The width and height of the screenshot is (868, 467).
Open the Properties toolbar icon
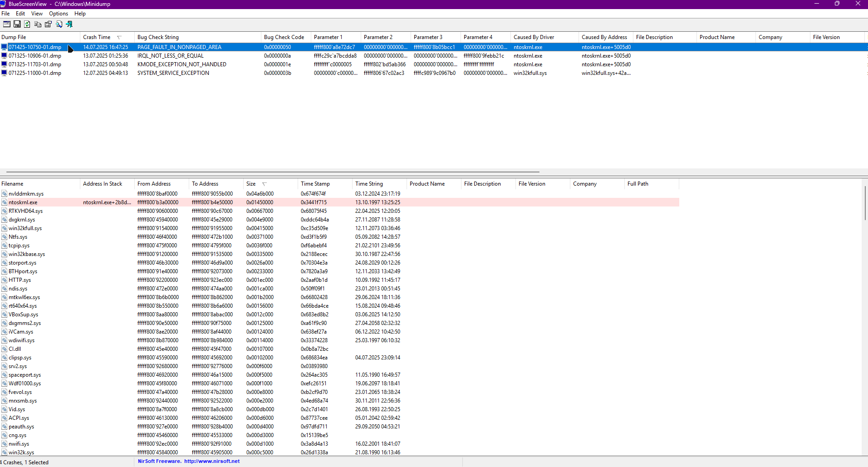tap(48, 24)
